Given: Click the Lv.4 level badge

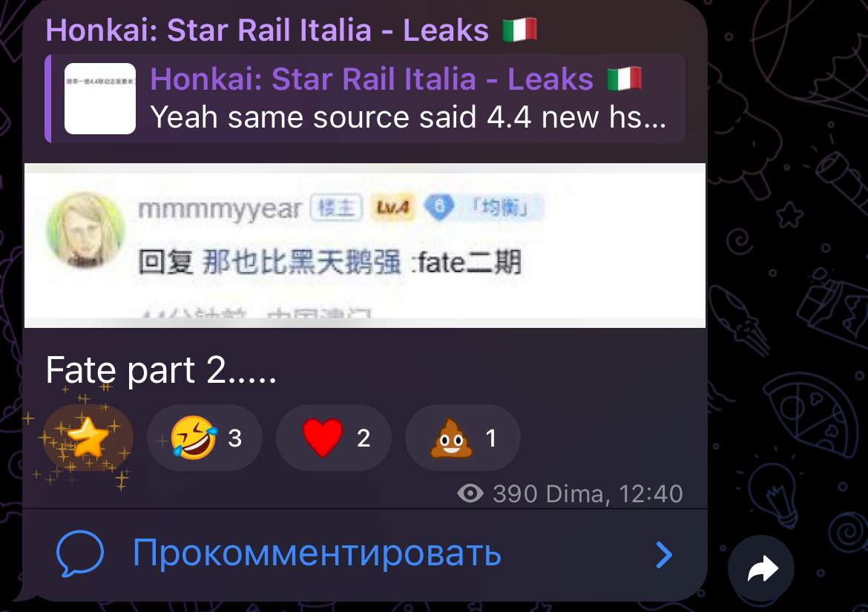Looking at the screenshot, I should click(392, 208).
